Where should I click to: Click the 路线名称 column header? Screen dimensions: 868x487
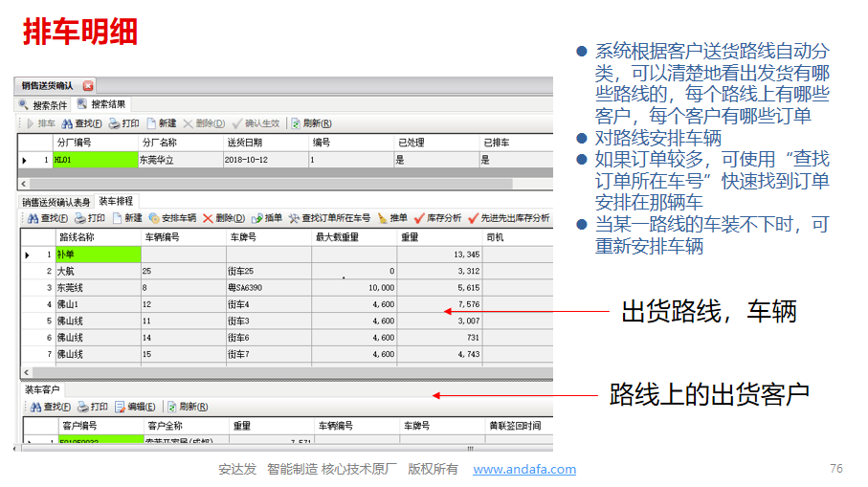click(77, 236)
